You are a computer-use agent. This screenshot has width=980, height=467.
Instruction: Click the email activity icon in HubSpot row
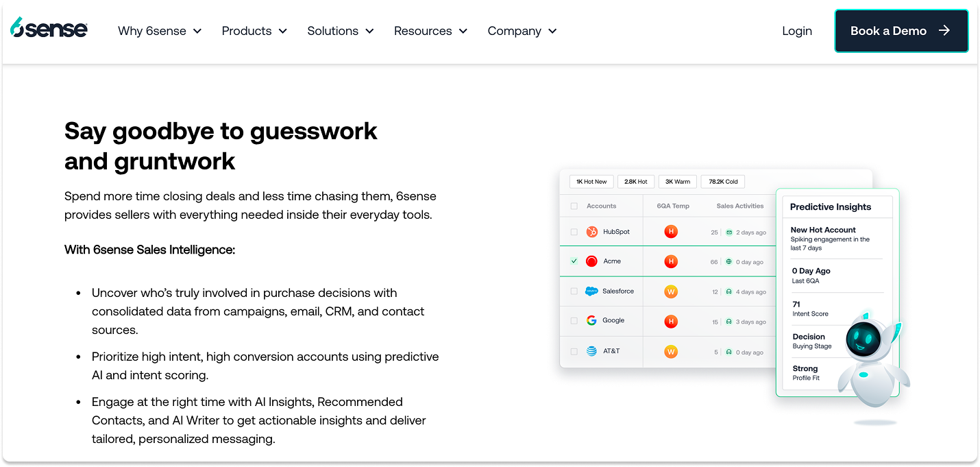pyautogui.click(x=729, y=232)
